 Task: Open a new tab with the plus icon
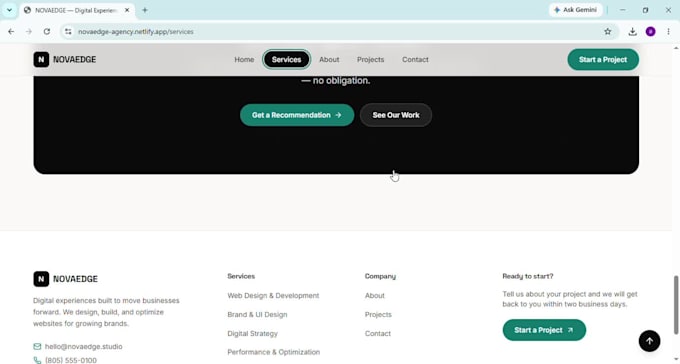145,10
